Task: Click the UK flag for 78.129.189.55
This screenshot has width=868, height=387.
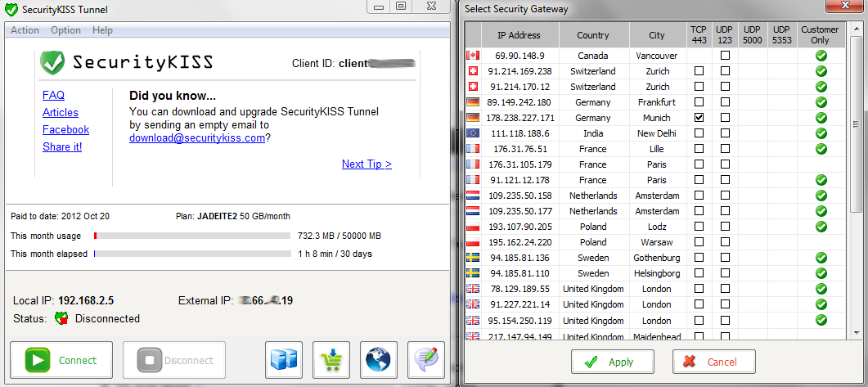Action: 473,289
